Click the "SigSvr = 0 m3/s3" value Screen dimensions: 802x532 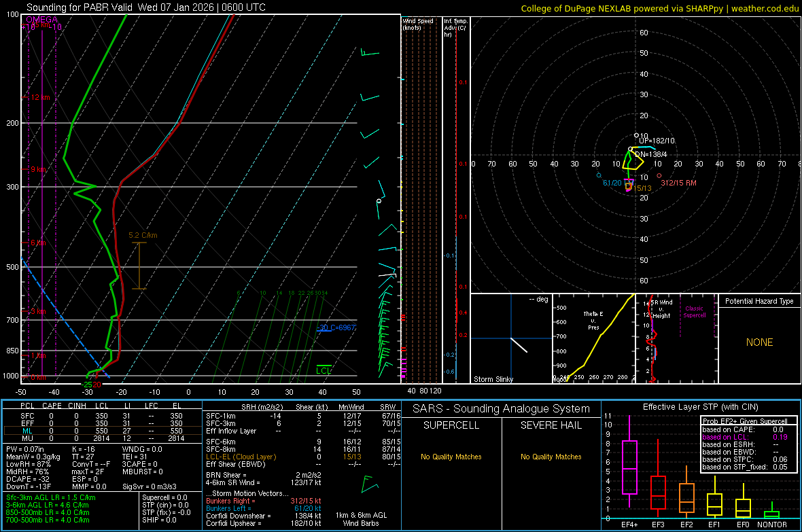coord(150,486)
